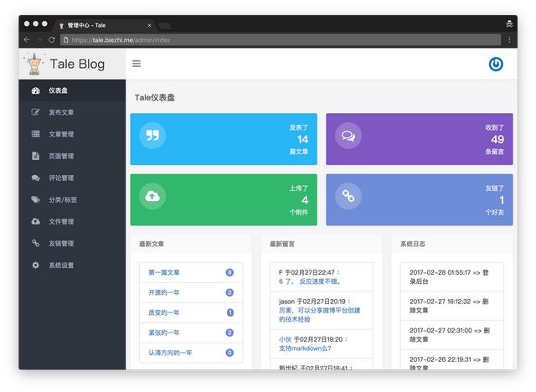The width and height of the screenshot is (536, 392).
Task: Click the cloud icon on green attachments card
Action: pos(152,196)
